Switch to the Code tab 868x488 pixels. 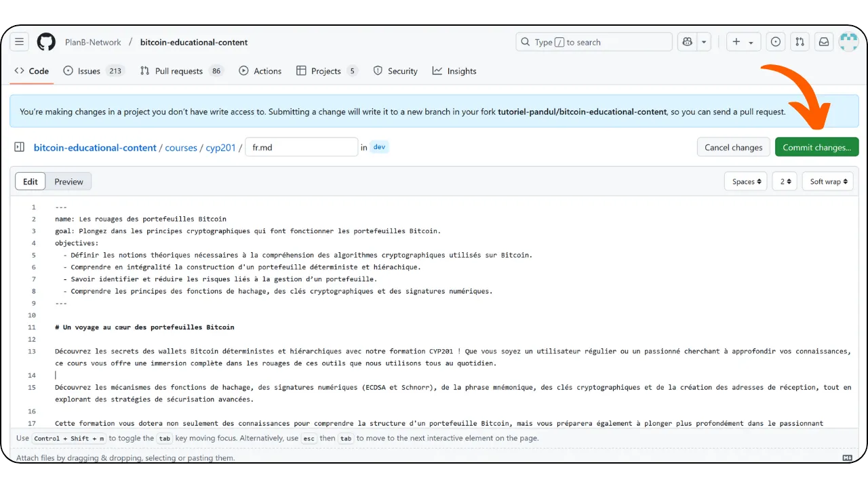pyautogui.click(x=32, y=71)
